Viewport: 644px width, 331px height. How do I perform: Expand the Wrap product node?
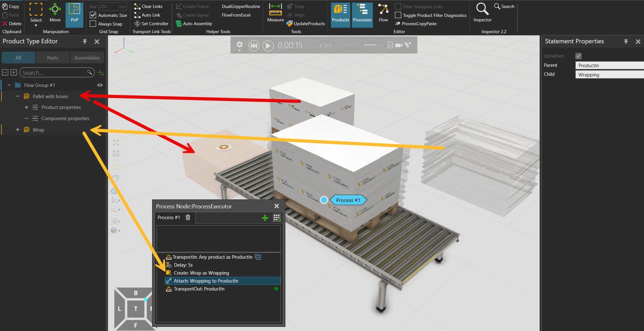click(x=18, y=130)
